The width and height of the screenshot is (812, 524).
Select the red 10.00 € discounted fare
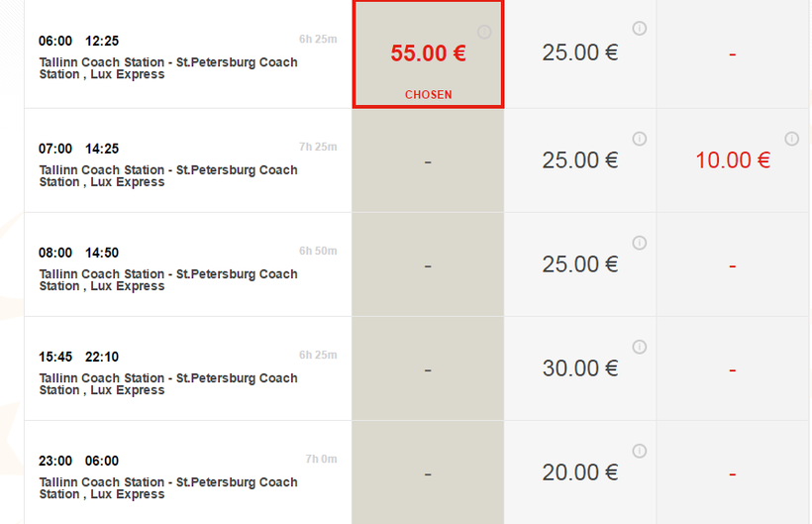(732, 160)
